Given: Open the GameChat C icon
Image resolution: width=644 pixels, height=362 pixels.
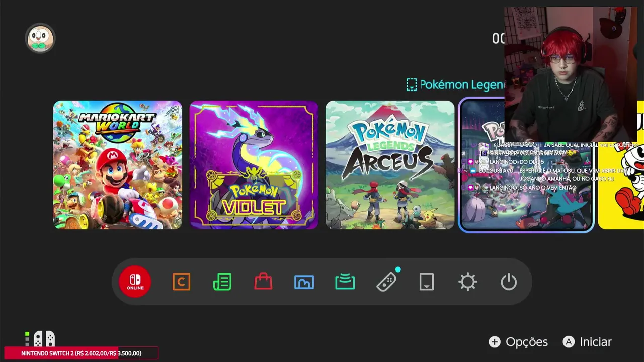Looking at the screenshot, I should point(181,282).
